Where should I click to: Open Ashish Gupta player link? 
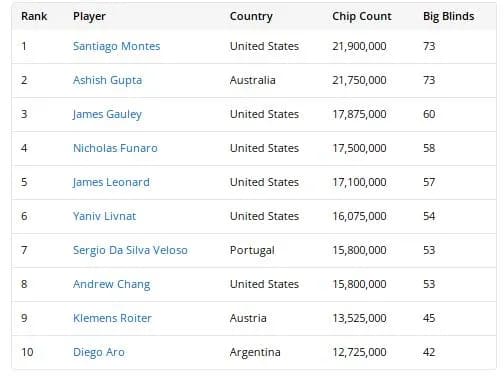107,80
